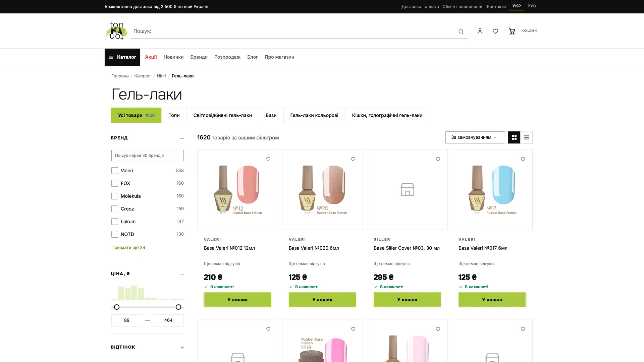Select Світловідбивні гель-лаки tab
The width and height of the screenshot is (644, 362).
(x=222, y=115)
